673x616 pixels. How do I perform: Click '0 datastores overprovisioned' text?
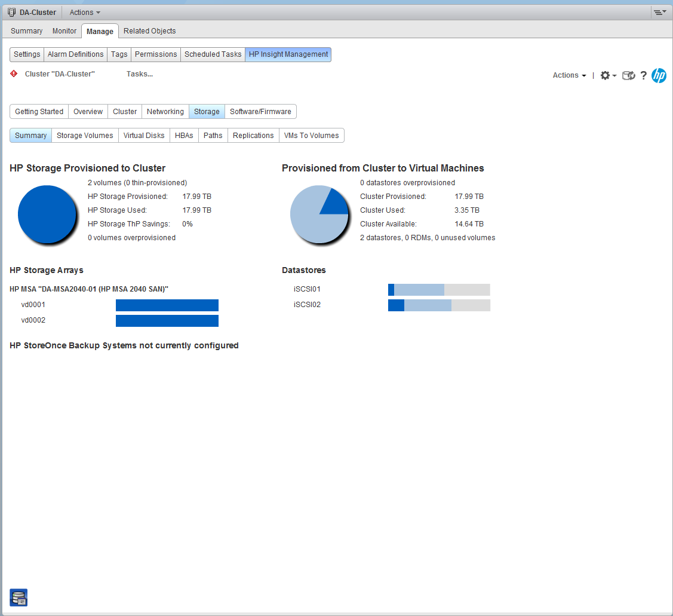coord(407,183)
